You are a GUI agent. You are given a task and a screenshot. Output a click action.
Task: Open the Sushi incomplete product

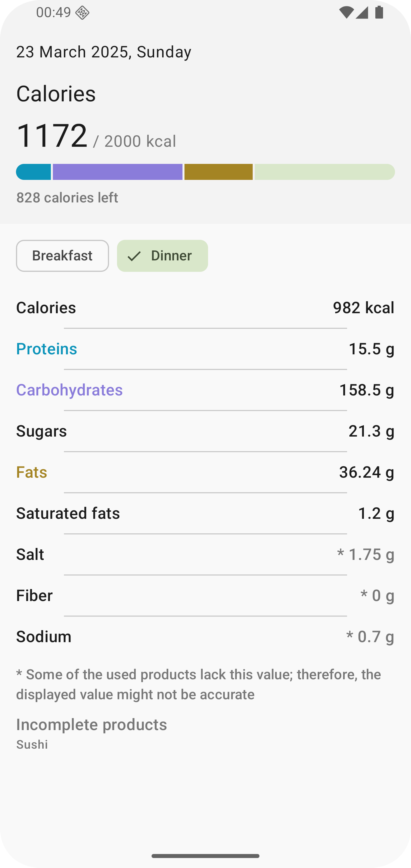[x=32, y=744]
